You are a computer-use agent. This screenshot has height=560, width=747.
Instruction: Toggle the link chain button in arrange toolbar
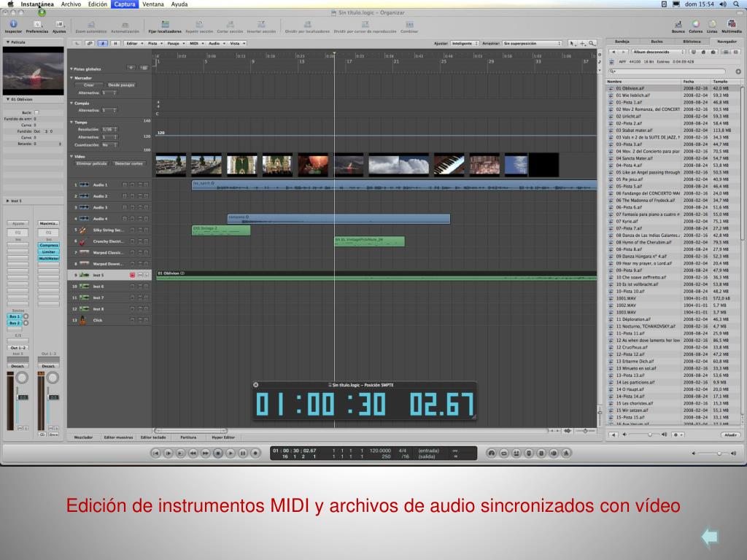90,43
